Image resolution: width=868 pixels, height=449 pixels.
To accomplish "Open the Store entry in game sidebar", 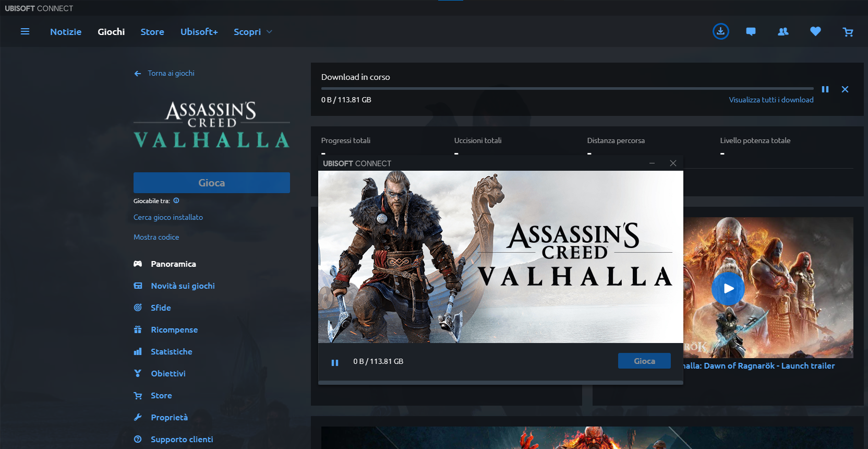I will (x=161, y=396).
